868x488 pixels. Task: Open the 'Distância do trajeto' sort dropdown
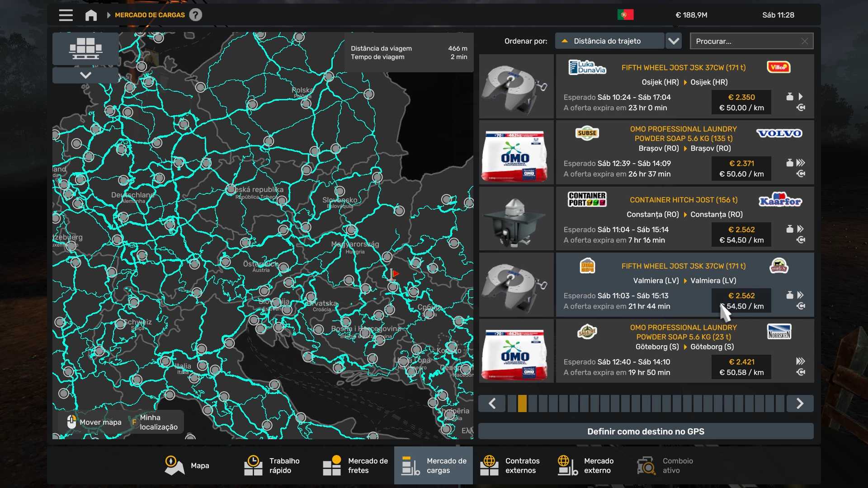(x=609, y=41)
